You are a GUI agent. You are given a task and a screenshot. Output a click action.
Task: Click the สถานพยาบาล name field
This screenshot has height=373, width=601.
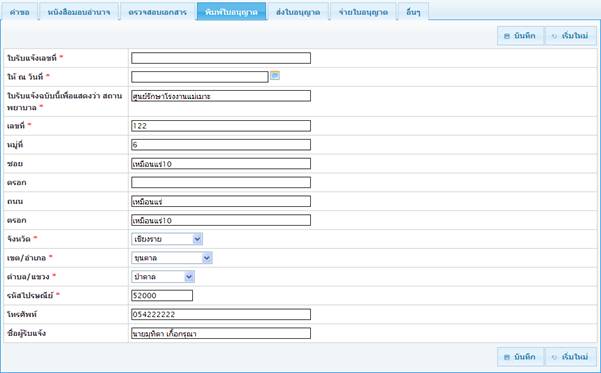coord(221,96)
